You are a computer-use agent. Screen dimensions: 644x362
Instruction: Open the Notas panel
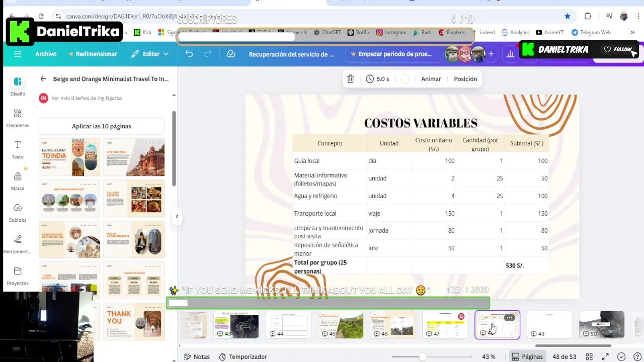197,356
